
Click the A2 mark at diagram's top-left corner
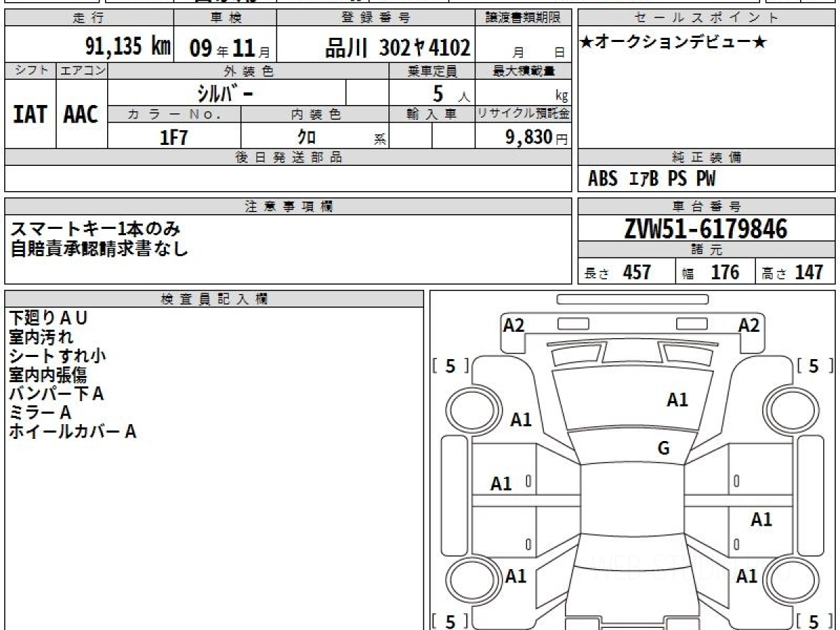514,325
